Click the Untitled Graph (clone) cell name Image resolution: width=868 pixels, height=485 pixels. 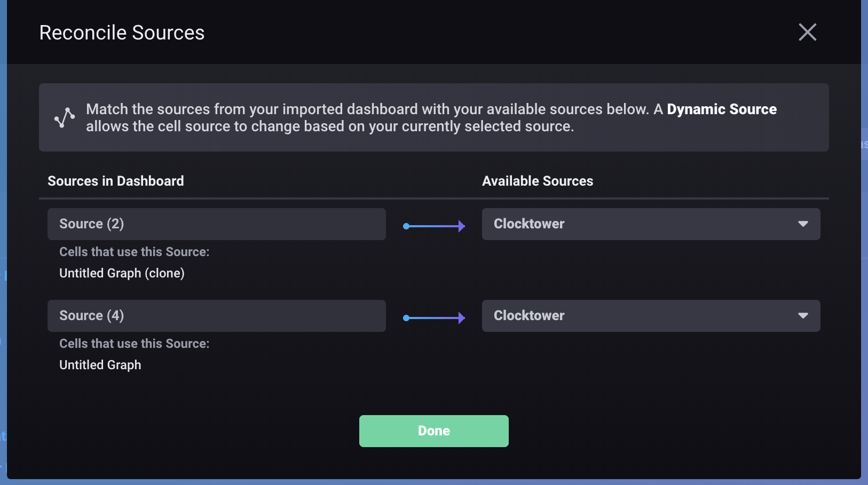pos(122,273)
